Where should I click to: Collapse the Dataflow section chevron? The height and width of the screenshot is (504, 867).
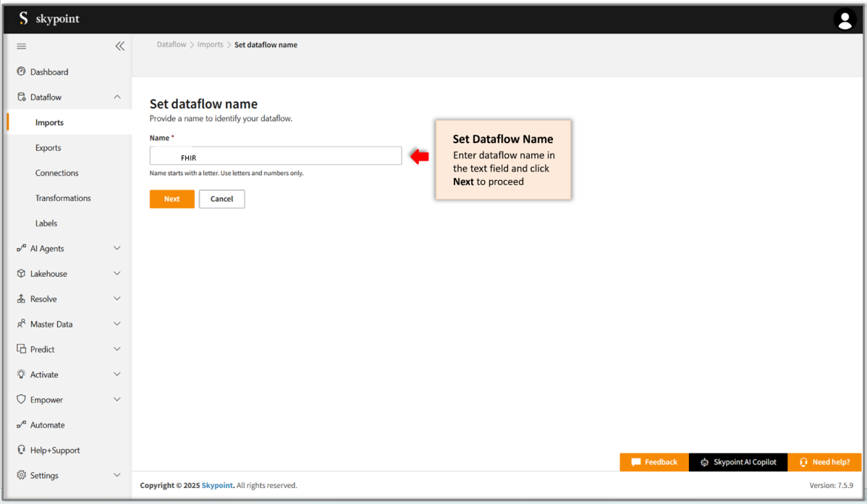coord(117,97)
